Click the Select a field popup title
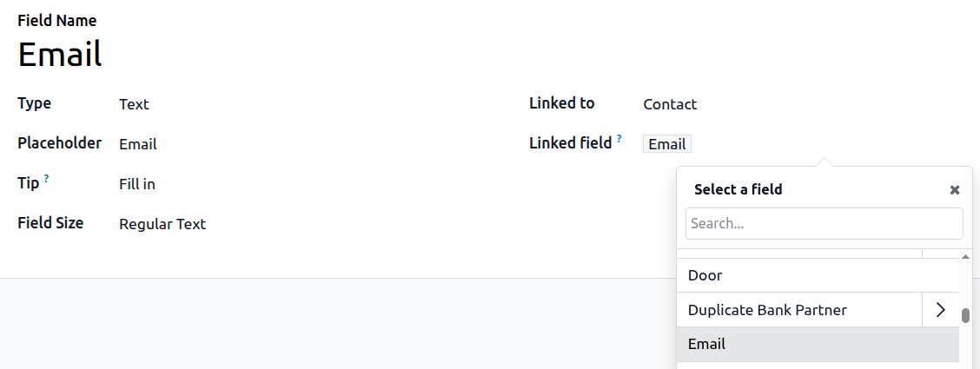This screenshot has width=980, height=369. [x=738, y=189]
